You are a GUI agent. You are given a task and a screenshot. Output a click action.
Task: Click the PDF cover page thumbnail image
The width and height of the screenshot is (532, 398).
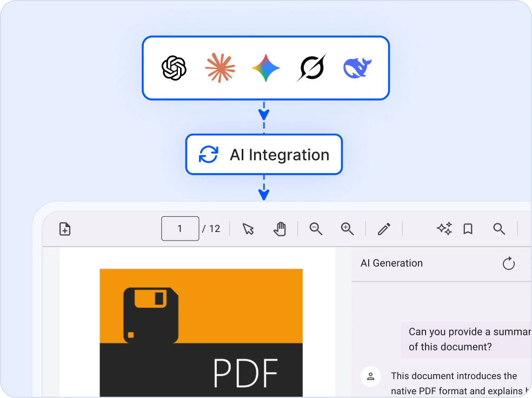pyautogui.click(x=201, y=333)
